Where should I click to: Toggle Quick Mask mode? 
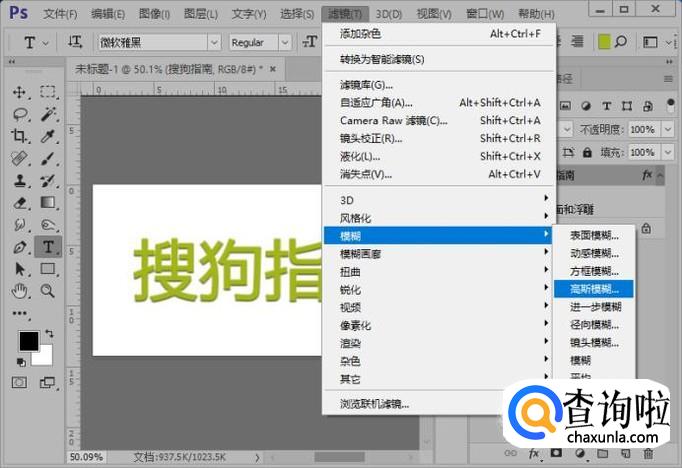pyautogui.click(x=19, y=382)
